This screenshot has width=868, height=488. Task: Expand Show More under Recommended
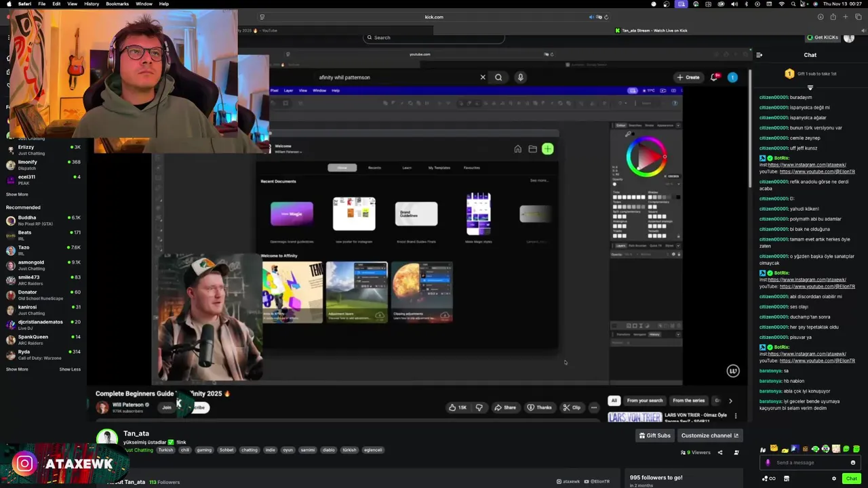tap(17, 369)
